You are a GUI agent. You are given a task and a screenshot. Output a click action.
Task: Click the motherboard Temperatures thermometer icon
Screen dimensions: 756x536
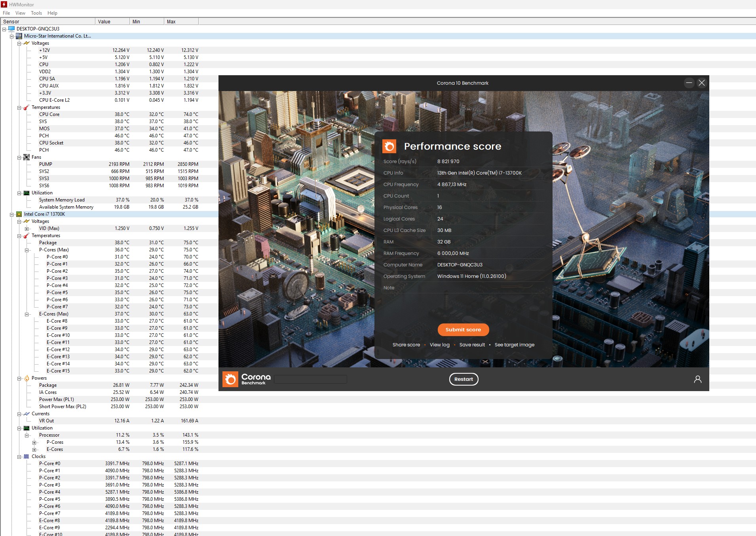tap(27, 107)
